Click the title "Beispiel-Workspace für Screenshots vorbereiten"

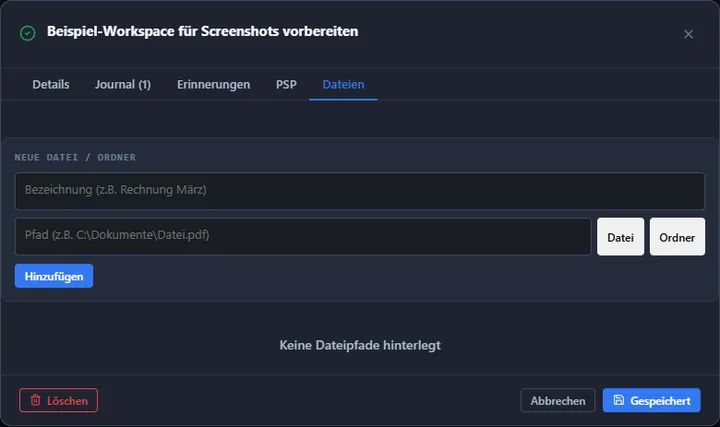point(202,31)
